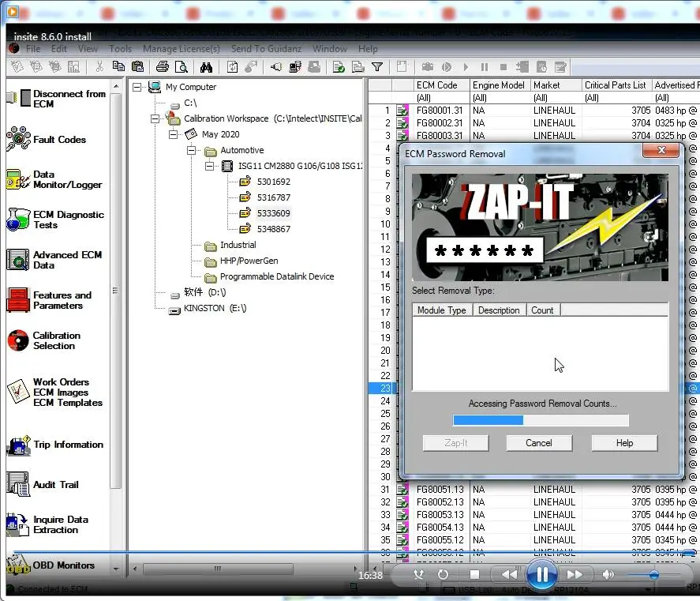Open Inquire Data Extraction
This screenshot has height=601, width=700.
pos(48,524)
